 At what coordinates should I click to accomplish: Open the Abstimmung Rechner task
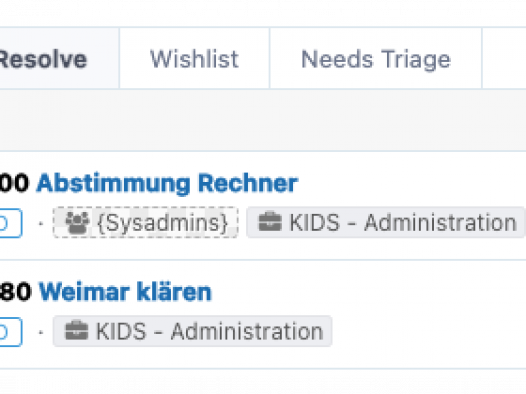[x=167, y=183]
